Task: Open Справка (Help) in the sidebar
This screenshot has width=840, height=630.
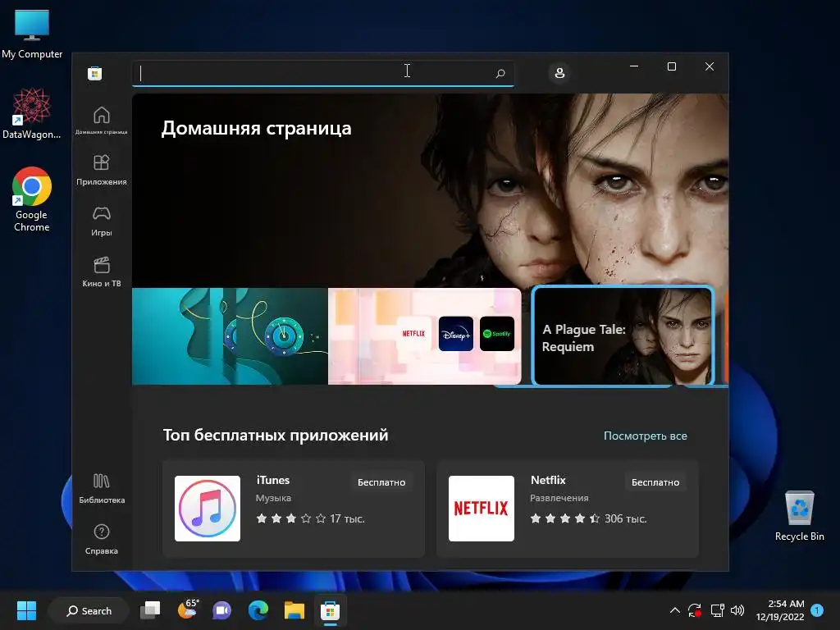Action: point(101,539)
